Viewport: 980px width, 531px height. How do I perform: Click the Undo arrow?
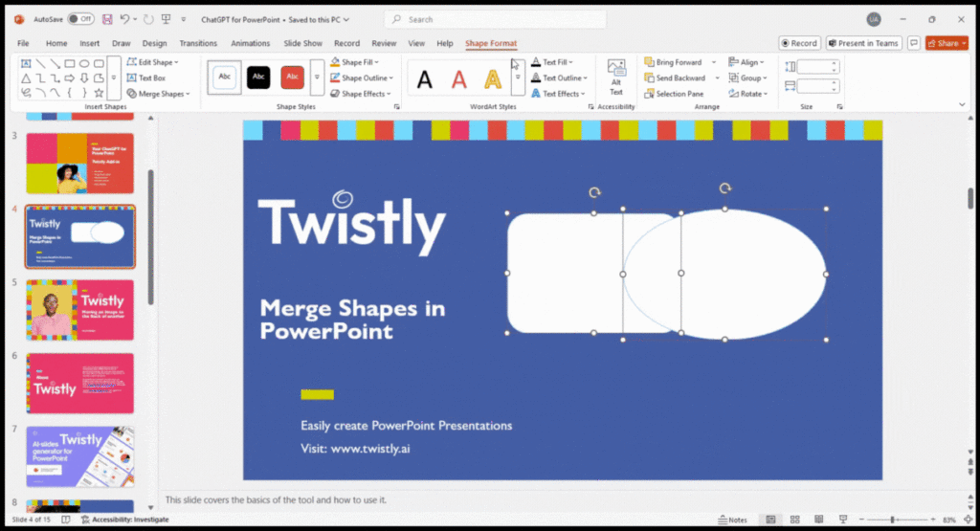tap(124, 19)
